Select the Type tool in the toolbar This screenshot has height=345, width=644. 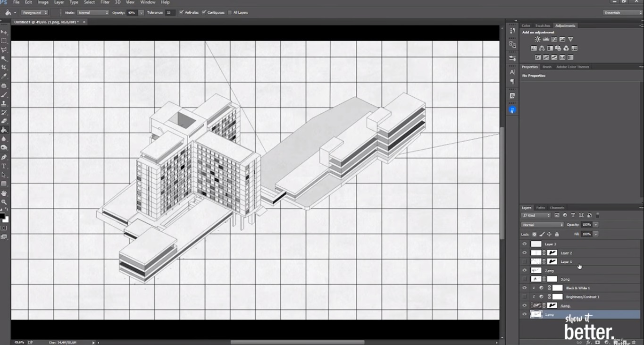(4, 166)
